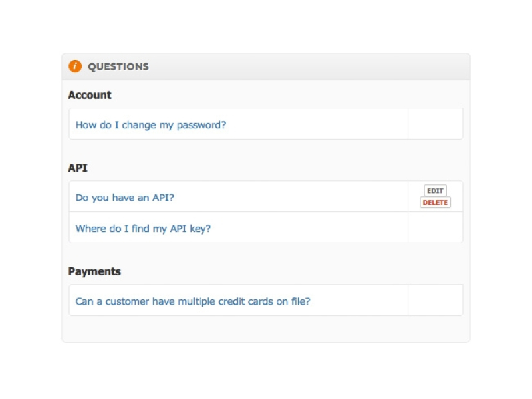532x399 pixels.
Task: Click the empty panel area below the Payments table
Action: click(266, 329)
